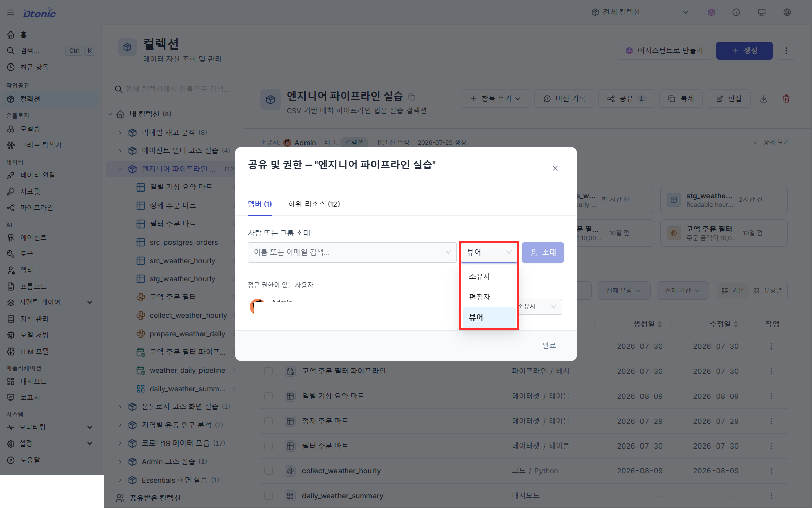Screen dimensions: 812x508
Task: Expand the 리테일 재고 분석 collection
Action: 120,133
